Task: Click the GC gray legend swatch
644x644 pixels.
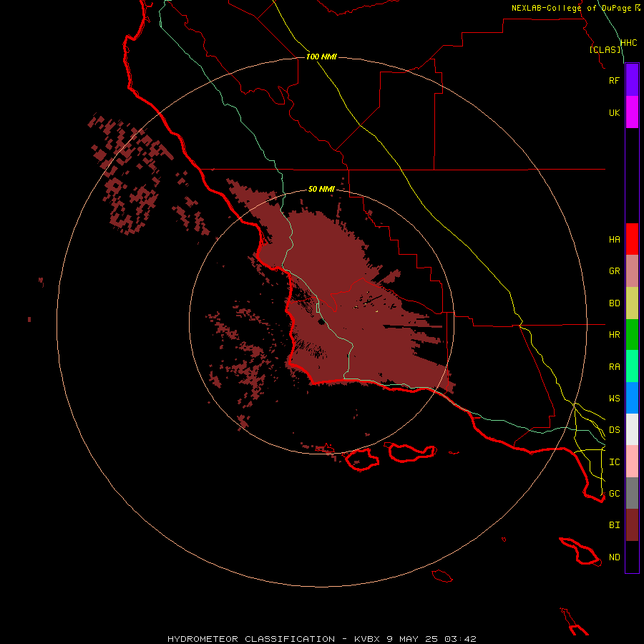Action: [632, 493]
